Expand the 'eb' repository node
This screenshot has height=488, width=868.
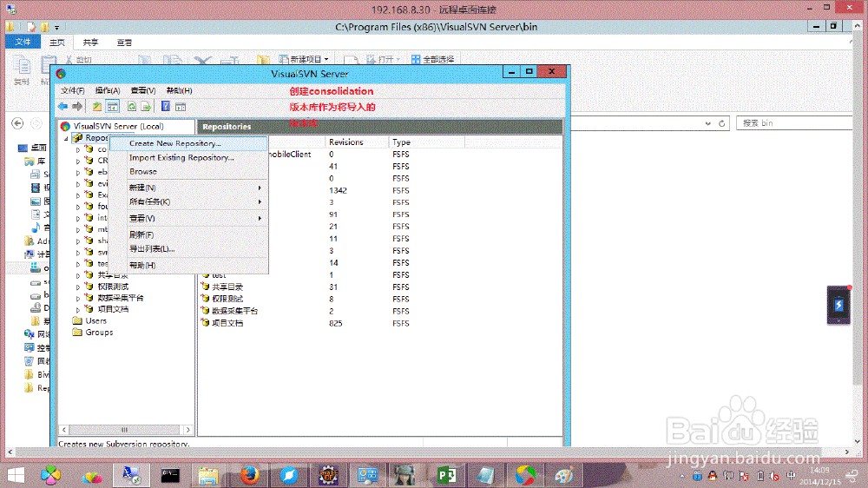pyautogui.click(x=78, y=172)
